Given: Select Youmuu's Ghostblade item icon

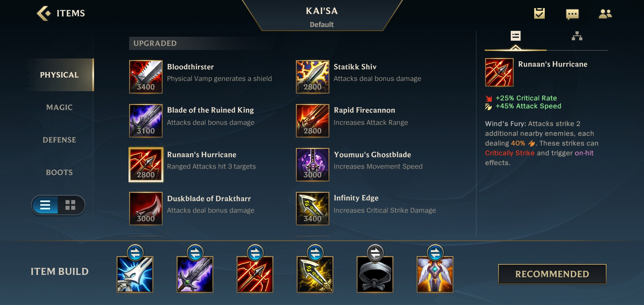Looking at the screenshot, I should click(x=312, y=165).
